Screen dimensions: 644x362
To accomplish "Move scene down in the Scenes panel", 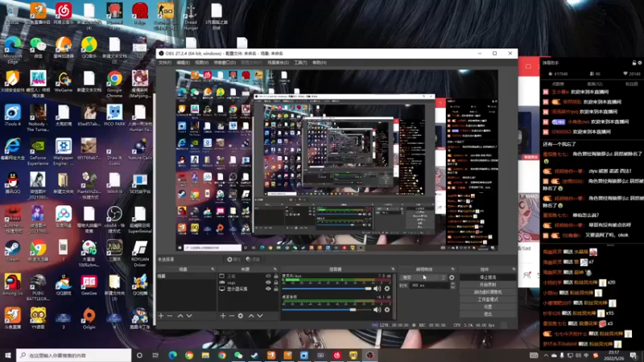I will [189, 315].
